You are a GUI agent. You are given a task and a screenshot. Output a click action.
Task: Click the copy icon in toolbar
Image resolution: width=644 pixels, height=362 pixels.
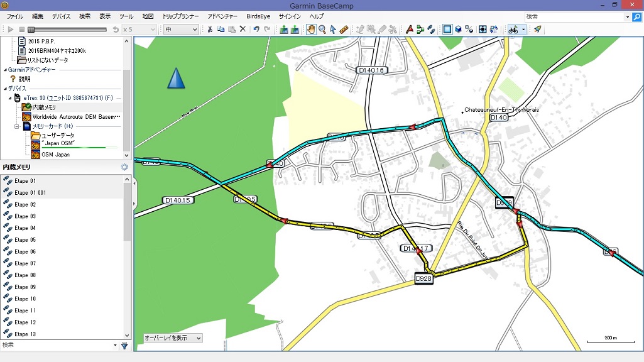pyautogui.click(x=221, y=29)
